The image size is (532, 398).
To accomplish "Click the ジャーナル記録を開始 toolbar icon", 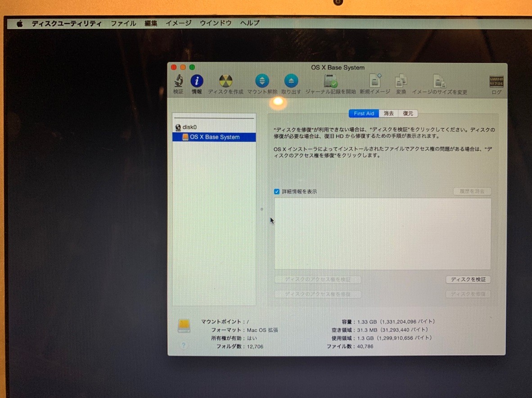I will point(330,81).
